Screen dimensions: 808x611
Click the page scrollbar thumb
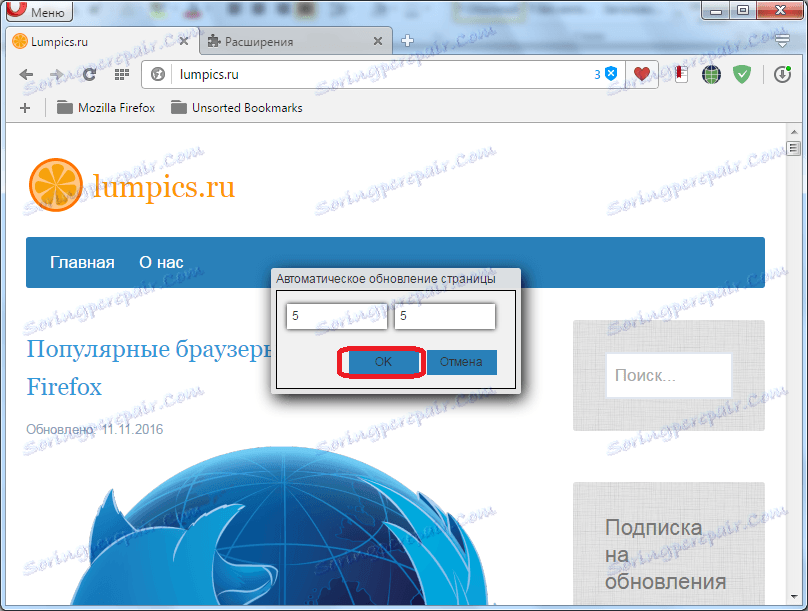click(x=794, y=148)
